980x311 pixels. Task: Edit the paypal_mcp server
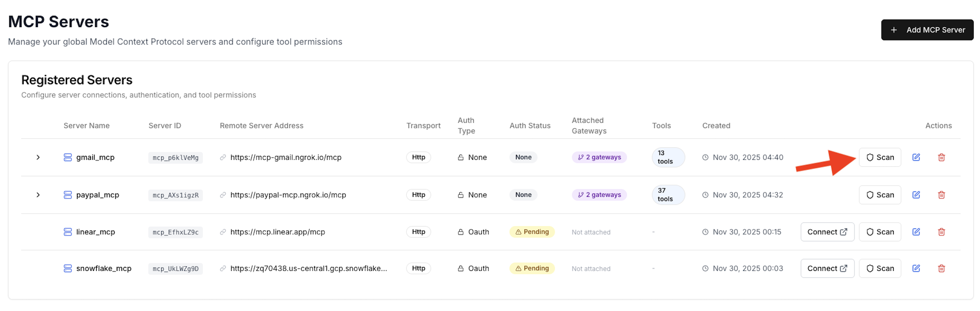point(916,195)
